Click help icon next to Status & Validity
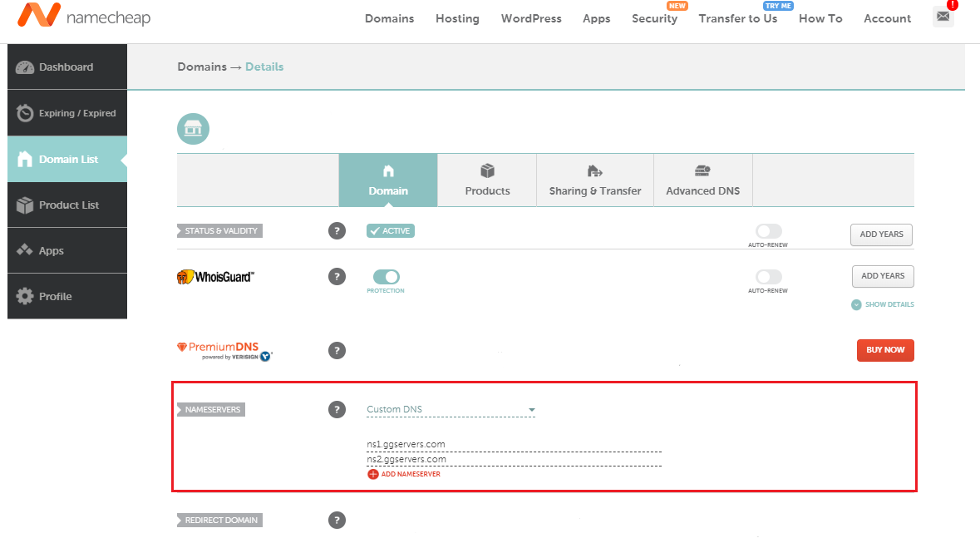The height and width of the screenshot is (543, 980). pos(337,231)
